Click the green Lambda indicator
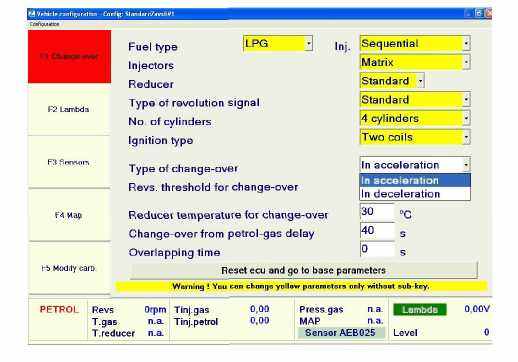The width and height of the screenshot is (518, 362). (420, 310)
